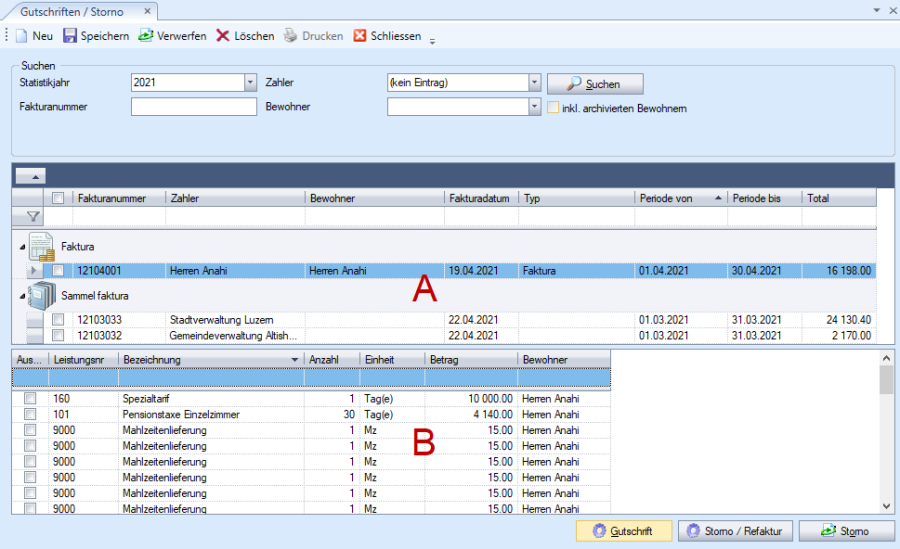
Task: Click the 24 130.40 total cell
Action: coord(839,319)
